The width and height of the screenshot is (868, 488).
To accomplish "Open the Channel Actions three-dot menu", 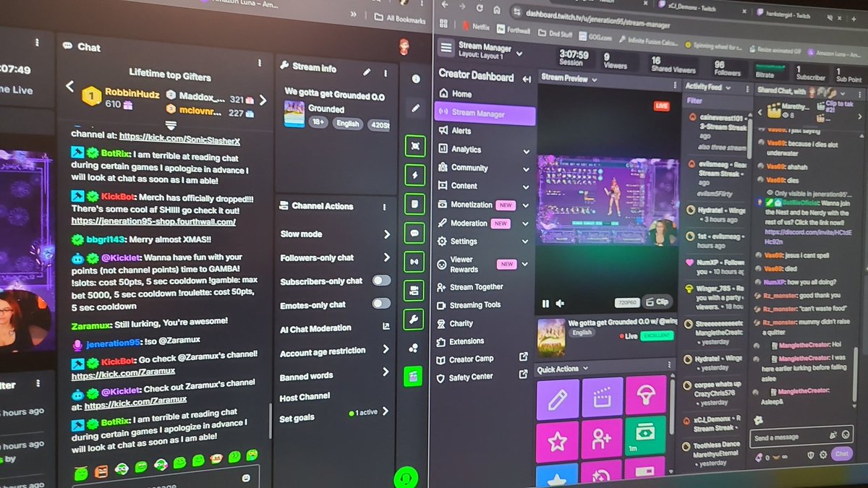I will coord(386,207).
